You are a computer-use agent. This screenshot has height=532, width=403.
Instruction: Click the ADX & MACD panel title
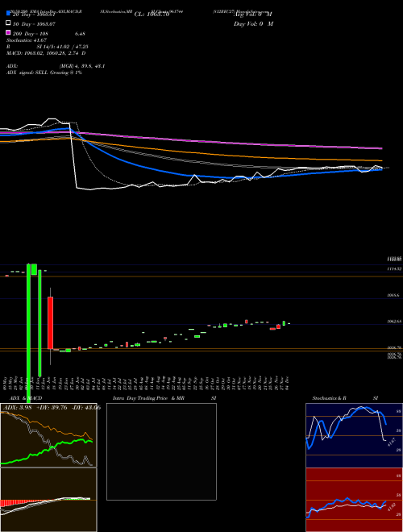(x=26, y=398)
